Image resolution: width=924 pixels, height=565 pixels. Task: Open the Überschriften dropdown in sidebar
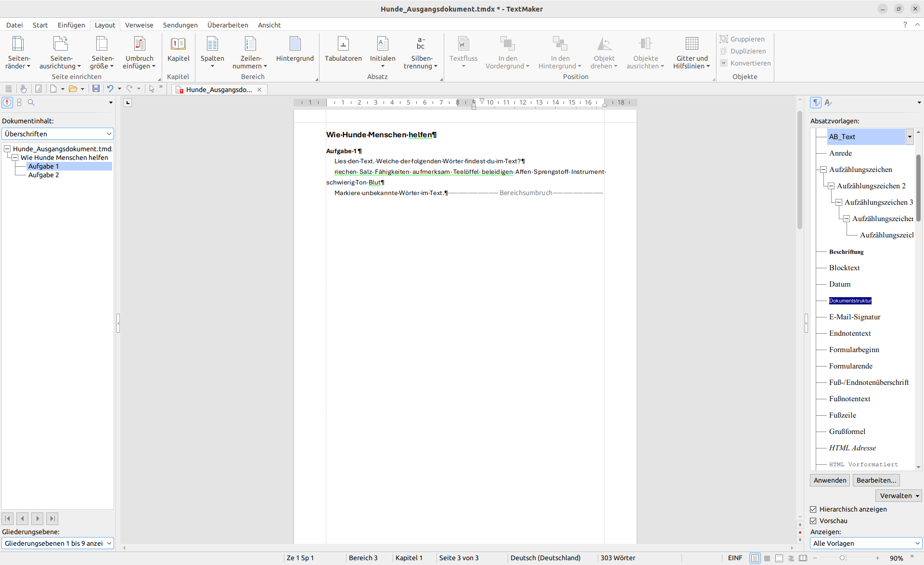tap(58, 134)
